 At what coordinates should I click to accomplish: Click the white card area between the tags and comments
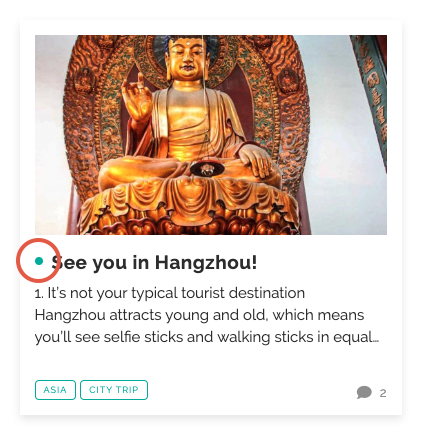tap(252, 390)
